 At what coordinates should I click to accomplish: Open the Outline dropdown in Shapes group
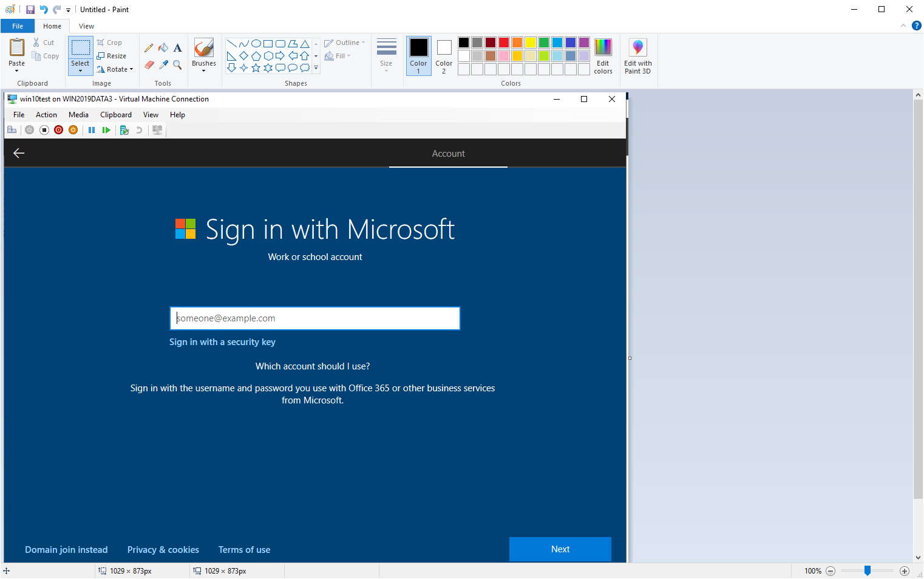tap(344, 43)
